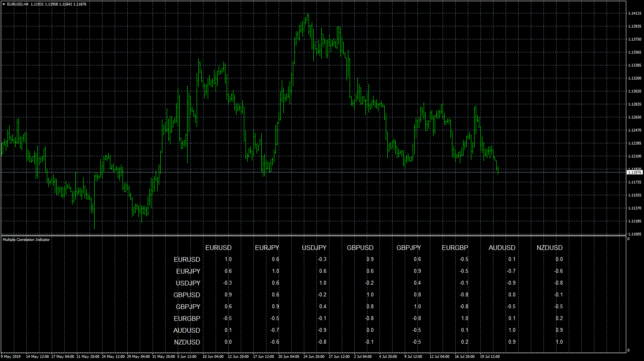This screenshot has width=644, height=361.
Task: Click NZDUSD row value under GBPUSD column
Action: 369,342
